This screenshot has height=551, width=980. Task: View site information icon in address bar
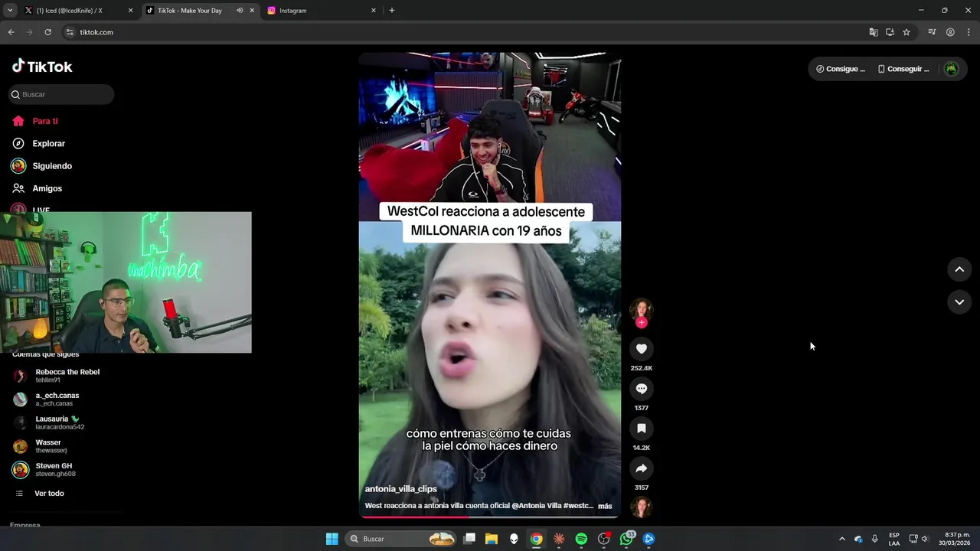pos(70,32)
